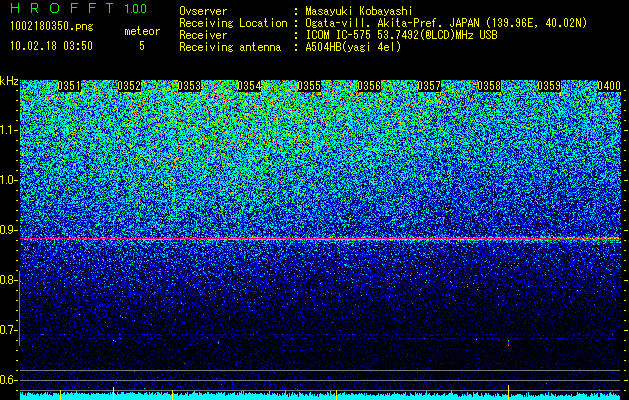Click the 0.8 kHz axis label

pos(8,280)
